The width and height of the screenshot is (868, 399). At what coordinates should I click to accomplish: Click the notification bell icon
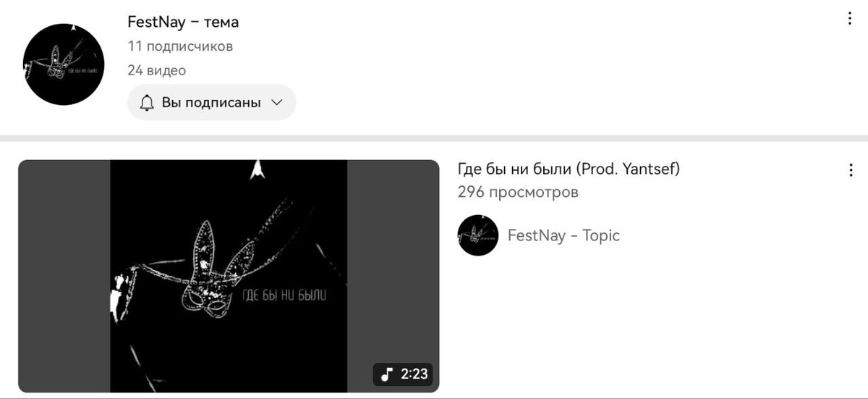point(147,103)
